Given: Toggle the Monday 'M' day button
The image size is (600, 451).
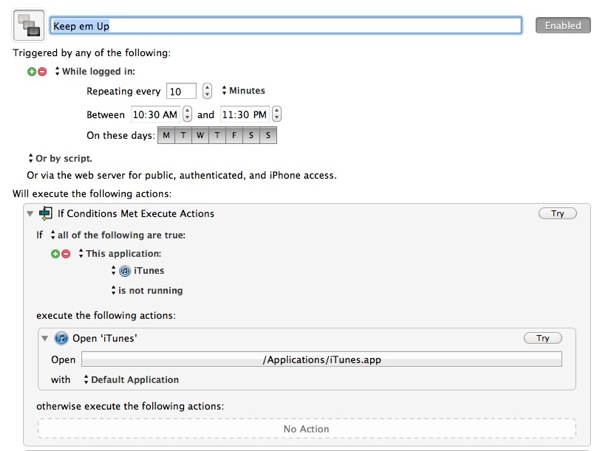Looking at the screenshot, I should coord(166,135).
